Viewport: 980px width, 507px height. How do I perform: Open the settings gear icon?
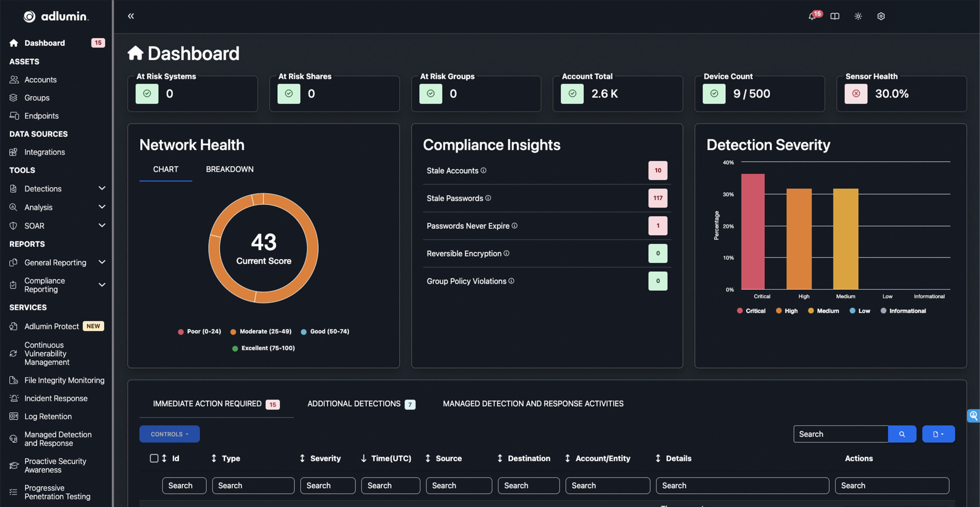[x=881, y=16]
